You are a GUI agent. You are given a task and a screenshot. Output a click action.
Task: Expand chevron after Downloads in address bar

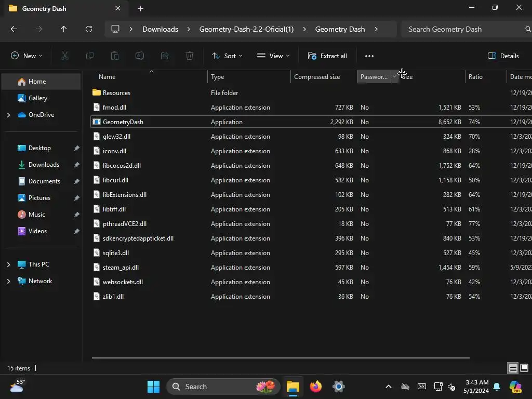pyautogui.click(x=189, y=29)
